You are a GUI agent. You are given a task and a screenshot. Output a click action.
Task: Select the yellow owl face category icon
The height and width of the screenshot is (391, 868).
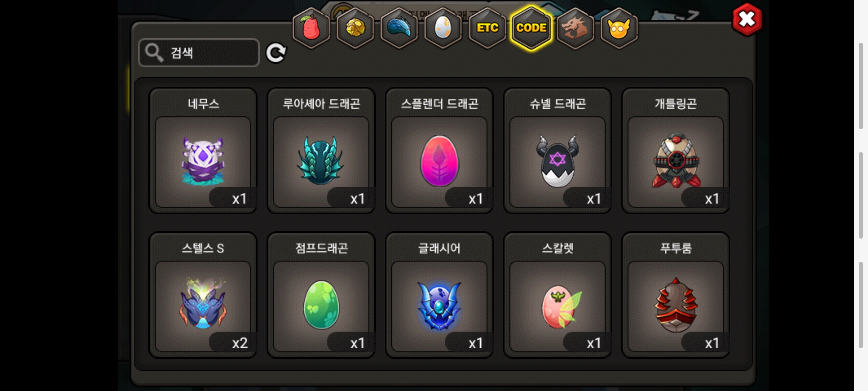[619, 28]
